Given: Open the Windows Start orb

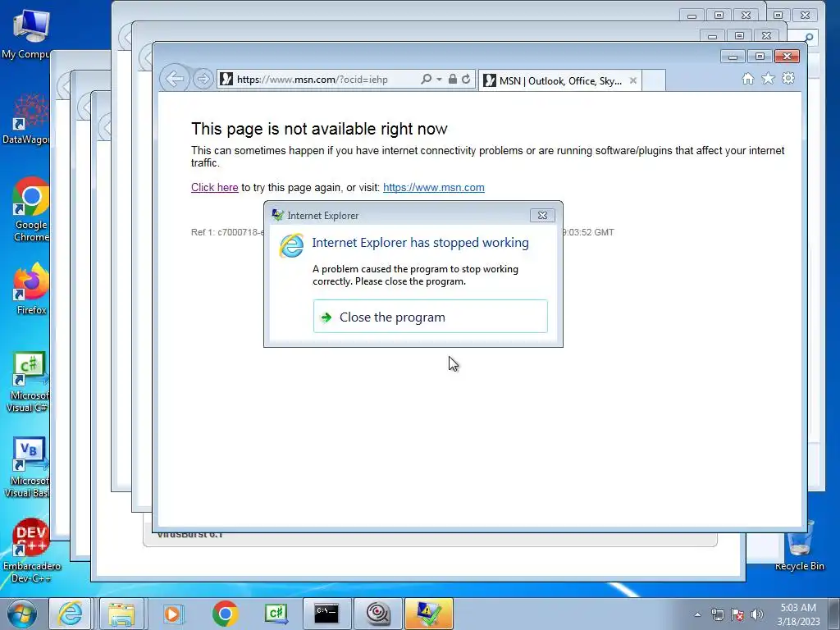Looking at the screenshot, I should pos(22,614).
